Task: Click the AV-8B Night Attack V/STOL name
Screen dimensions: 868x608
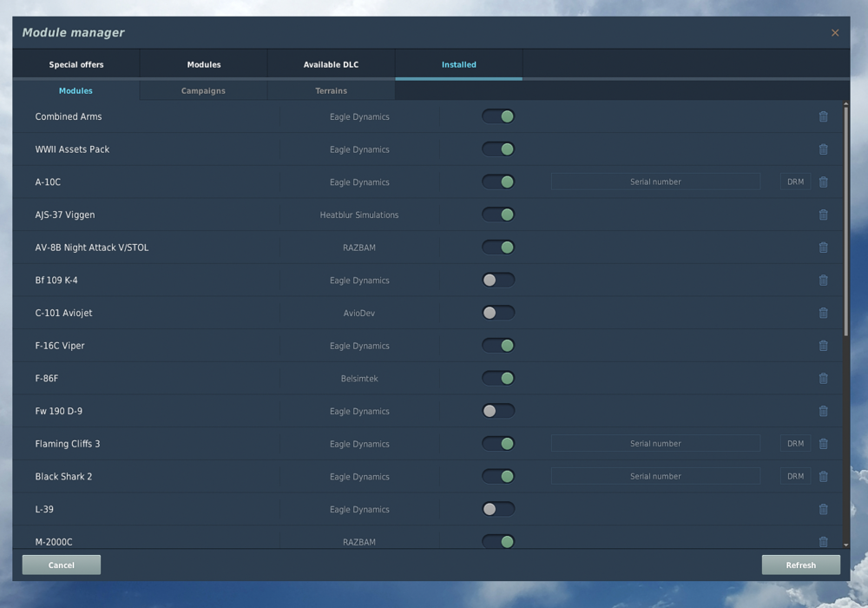Action: 92,248
